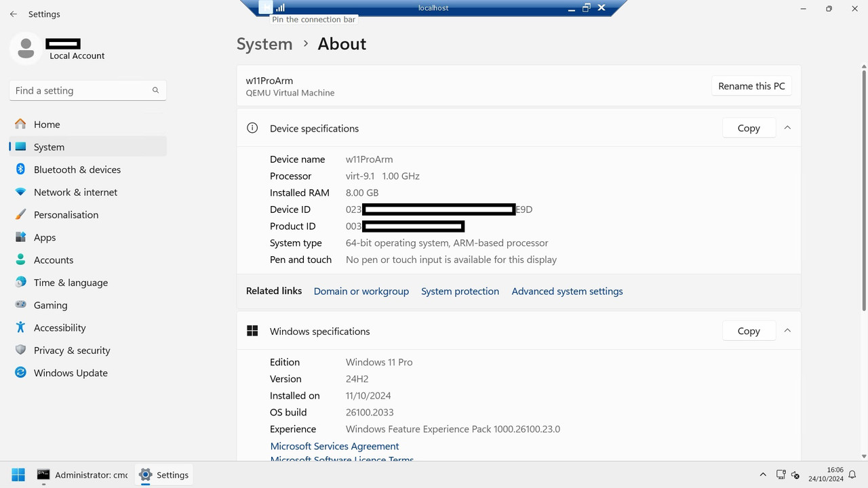Pin the connection bar
The image size is (868, 488).
(266, 7)
